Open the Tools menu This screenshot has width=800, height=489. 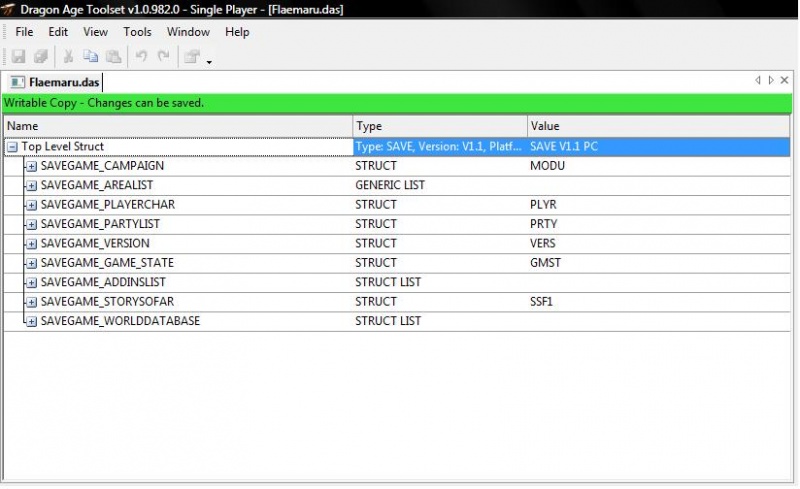coord(137,32)
